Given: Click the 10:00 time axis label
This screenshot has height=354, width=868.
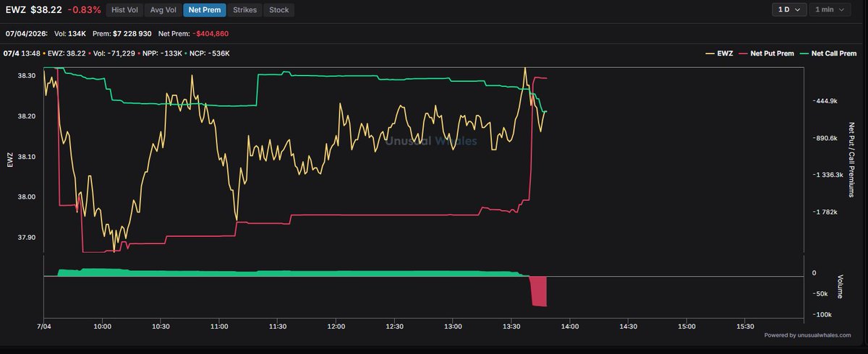Looking at the screenshot, I should coord(102,327).
